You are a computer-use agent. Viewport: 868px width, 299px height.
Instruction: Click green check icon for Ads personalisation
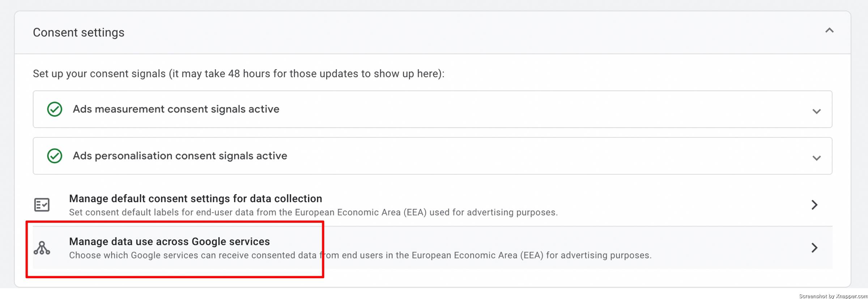[55, 156]
